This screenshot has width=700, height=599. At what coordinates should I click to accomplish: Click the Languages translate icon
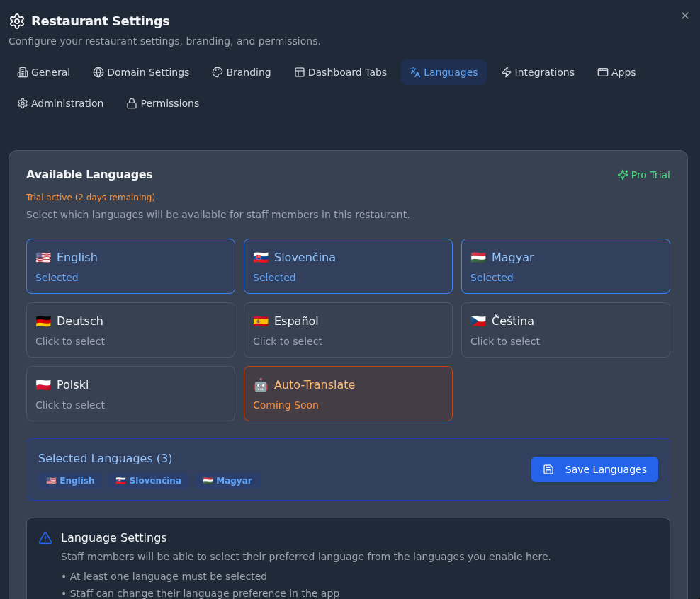tap(414, 72)
